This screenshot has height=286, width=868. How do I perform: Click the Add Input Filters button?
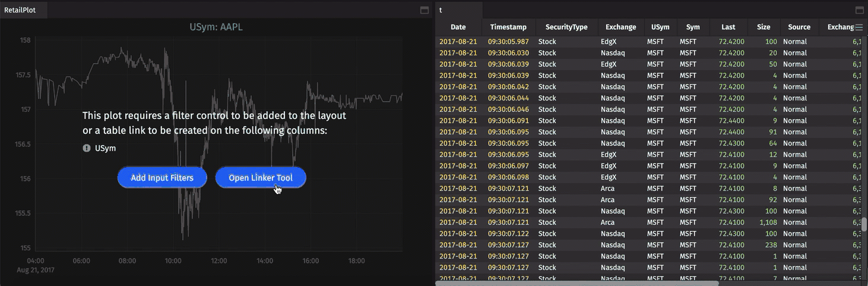point(162,178)
